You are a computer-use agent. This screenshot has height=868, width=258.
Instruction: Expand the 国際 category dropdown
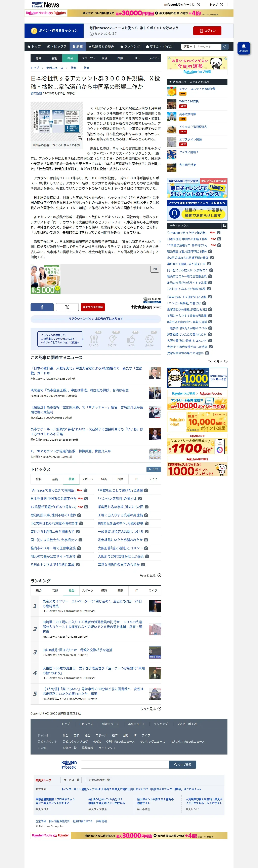point(121,58)
